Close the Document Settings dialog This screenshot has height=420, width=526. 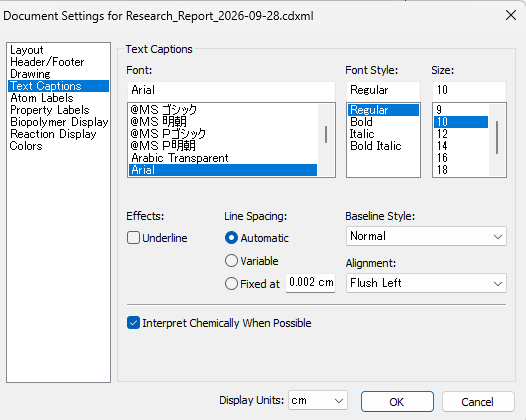(511, 15)
